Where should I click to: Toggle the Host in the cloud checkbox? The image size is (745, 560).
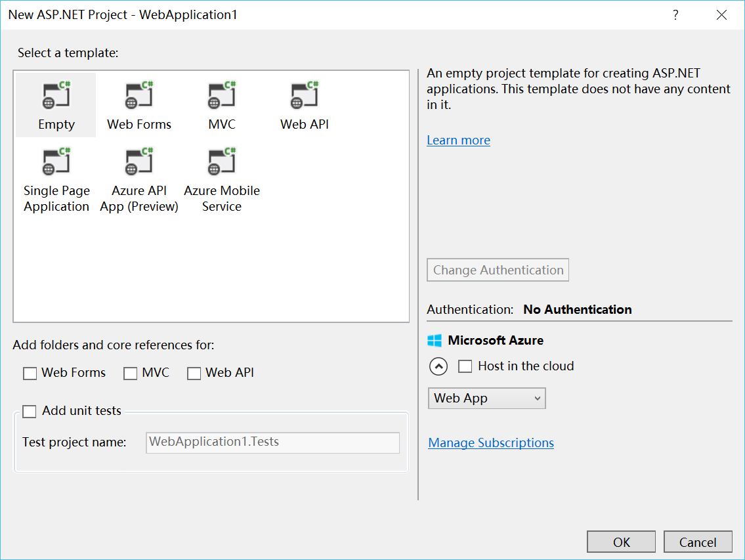pos(465,366)
